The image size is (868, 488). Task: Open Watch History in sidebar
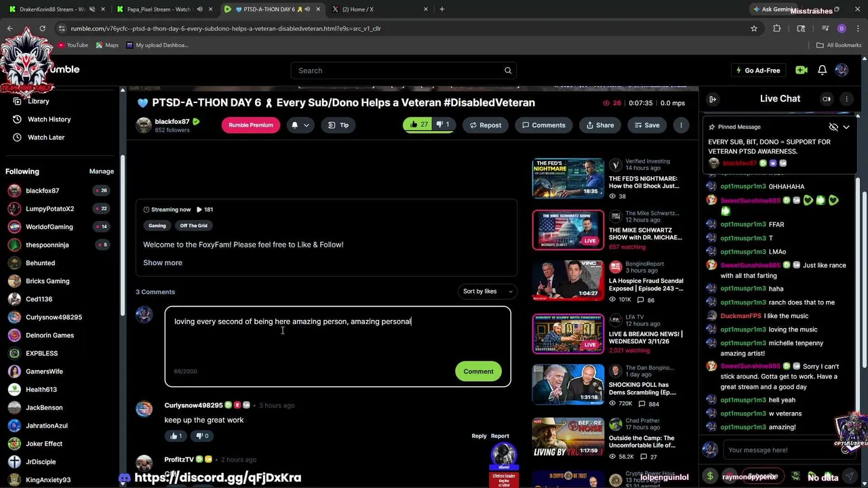click(x=49, y=119)
